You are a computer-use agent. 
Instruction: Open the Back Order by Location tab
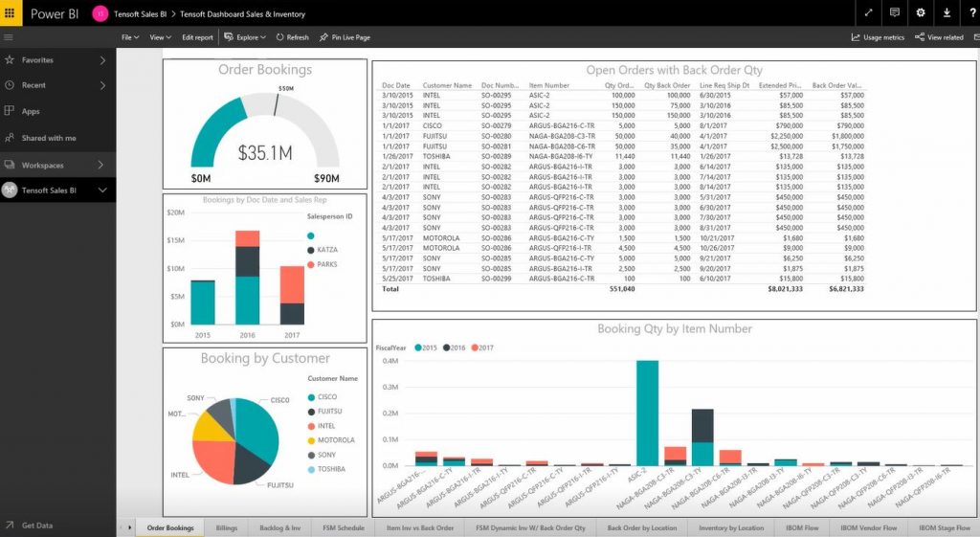pos(642,527)
